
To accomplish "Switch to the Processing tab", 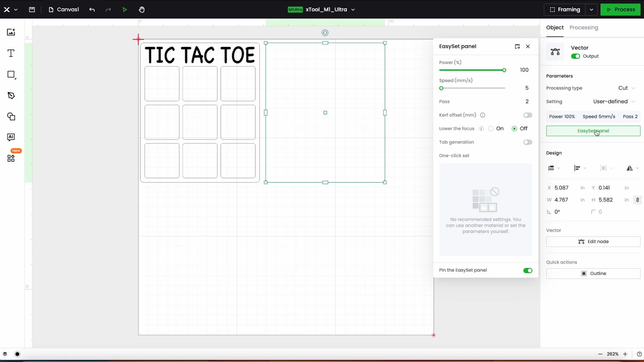I will (x=584, y=28).
